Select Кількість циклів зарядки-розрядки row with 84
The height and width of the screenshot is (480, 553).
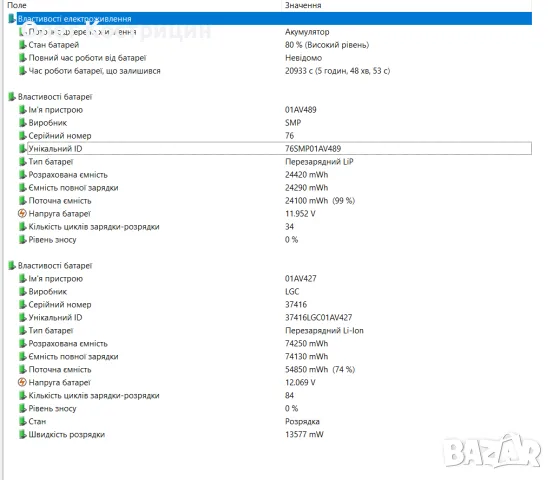(279, 395)
